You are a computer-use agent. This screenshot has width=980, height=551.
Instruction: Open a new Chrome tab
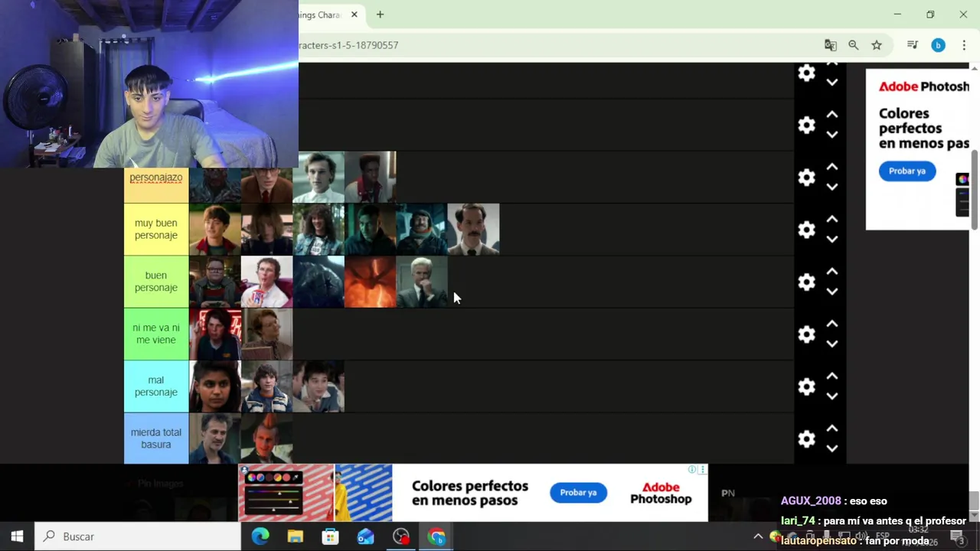[x=380, y=15]
